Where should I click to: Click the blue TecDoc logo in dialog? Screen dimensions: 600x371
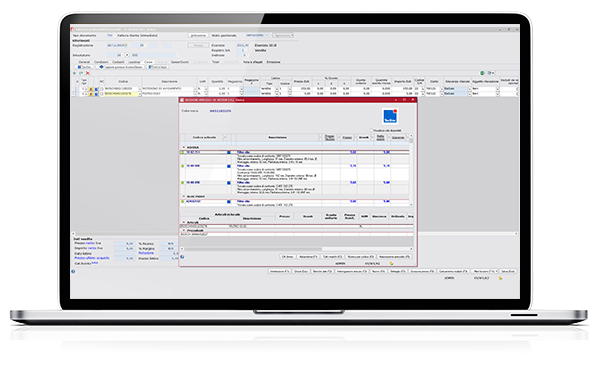[x=390, y=116]
